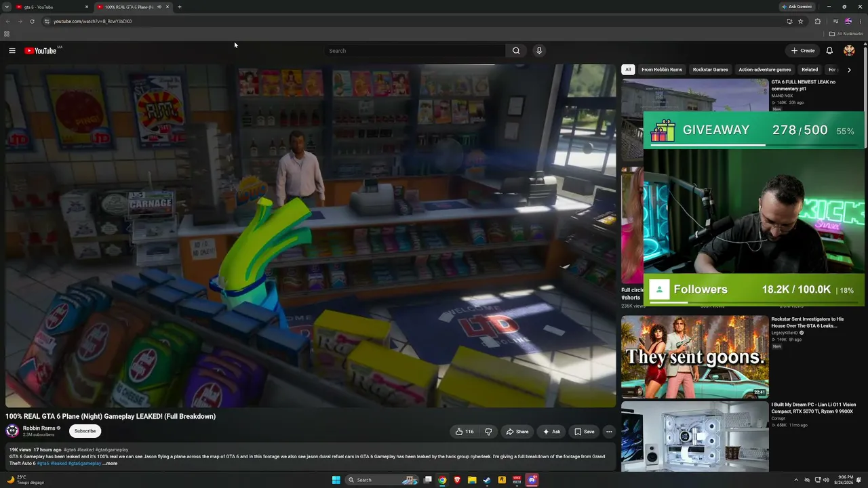Start voice search with the microphone
This screenshot has height=488, width=868.
tap(539, 51)
